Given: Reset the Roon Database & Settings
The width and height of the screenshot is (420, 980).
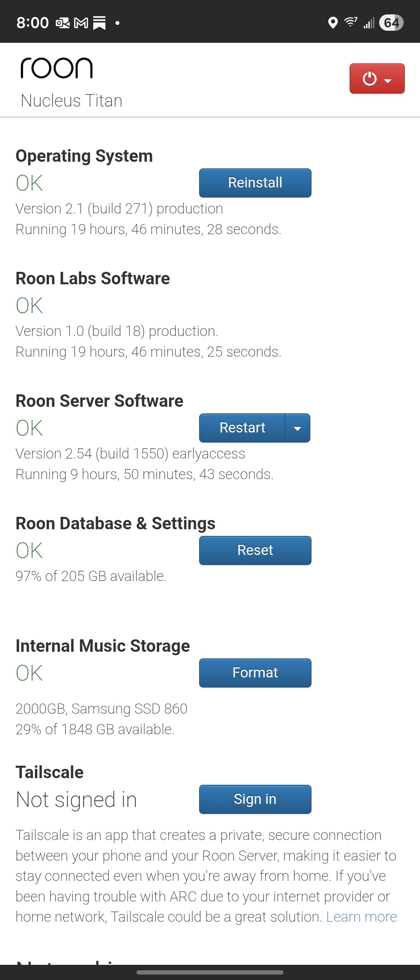Looking at the screenshot, I should [x=255, y=550].
